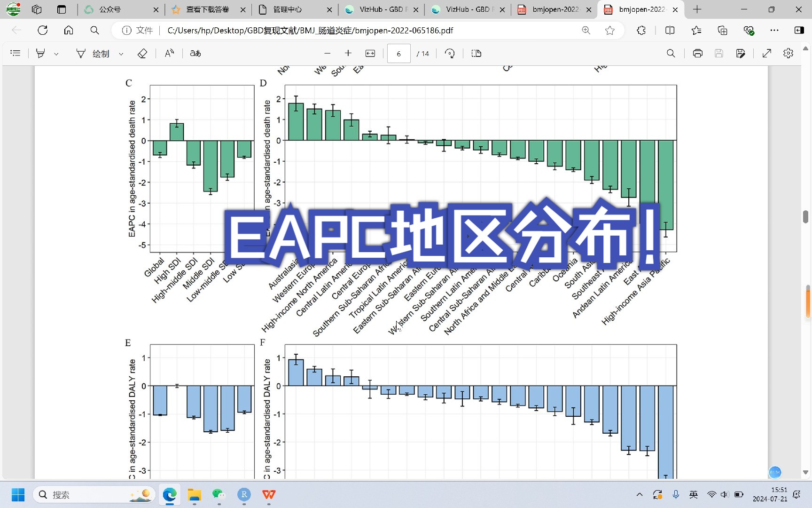This screenshot has height=508, width=812.
Task: Click scrollbar down arrow
Action: 805,472
